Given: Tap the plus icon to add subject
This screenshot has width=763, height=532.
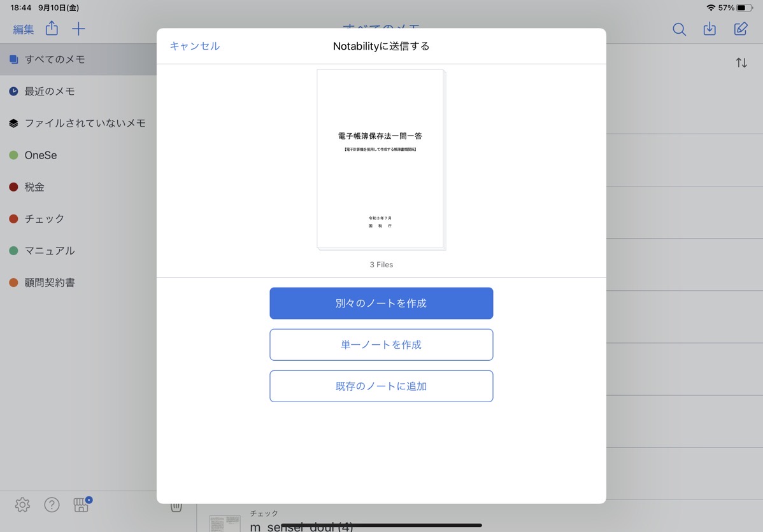Looking at the screenshot, I should pyautogui.click(x=78, y=29).
